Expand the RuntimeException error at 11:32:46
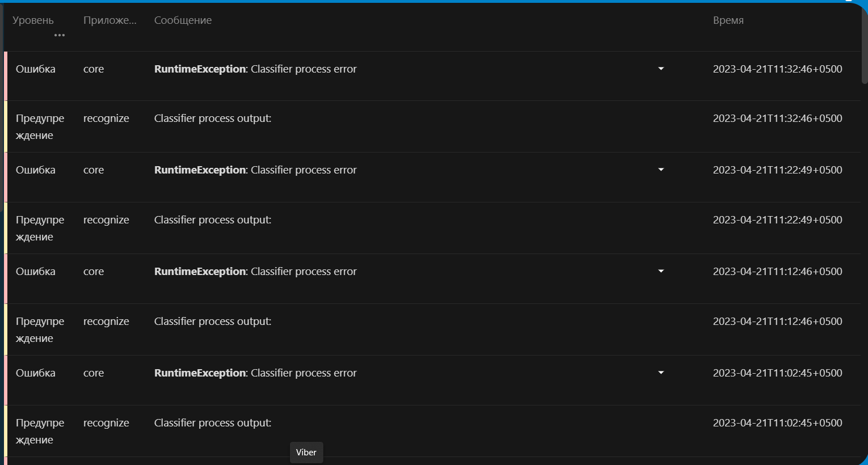 (660, 68)
